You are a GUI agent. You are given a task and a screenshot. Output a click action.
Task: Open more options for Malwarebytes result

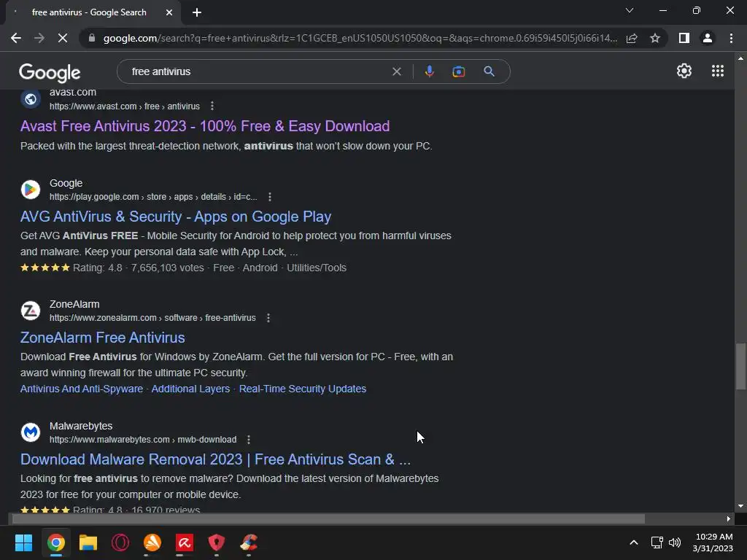(248, 440)
